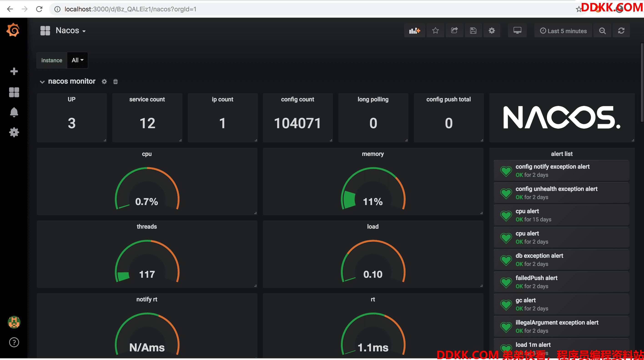The width and height of the screenshot is (644, 360).
Task: Open the notify rt panel title
Action: pyautogui.click(x=147, y=299)
